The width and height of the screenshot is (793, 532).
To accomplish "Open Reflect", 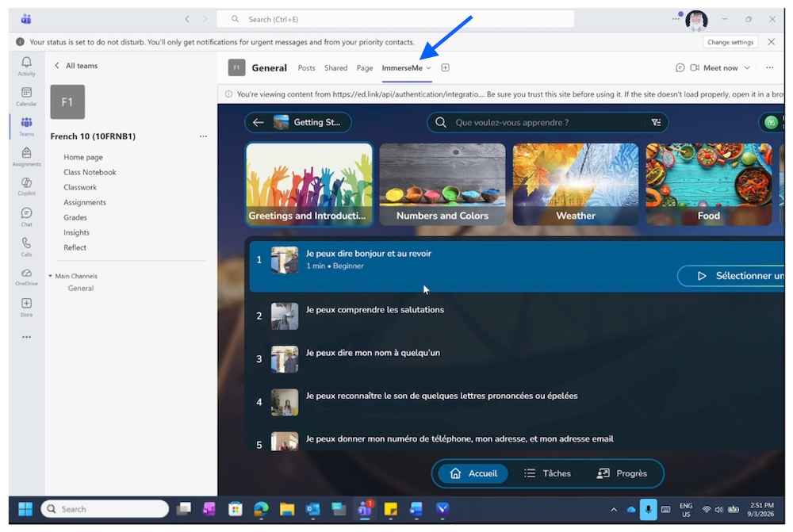I will [x=75, y=248].
